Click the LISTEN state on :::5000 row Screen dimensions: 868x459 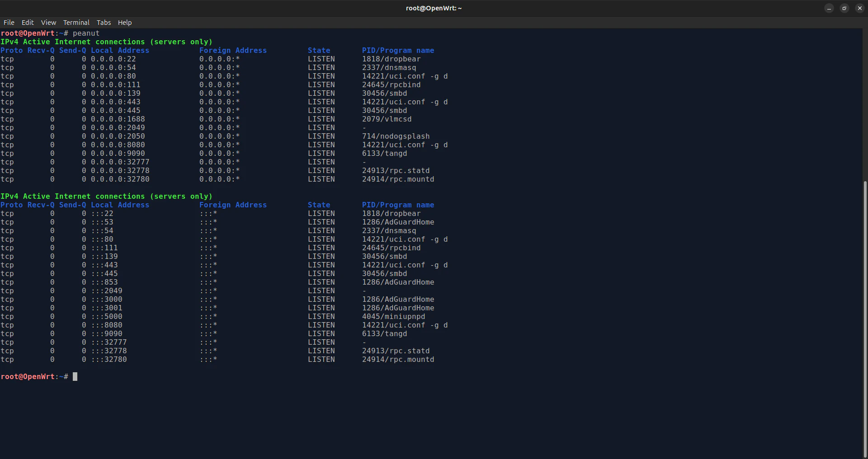(321, 317)
